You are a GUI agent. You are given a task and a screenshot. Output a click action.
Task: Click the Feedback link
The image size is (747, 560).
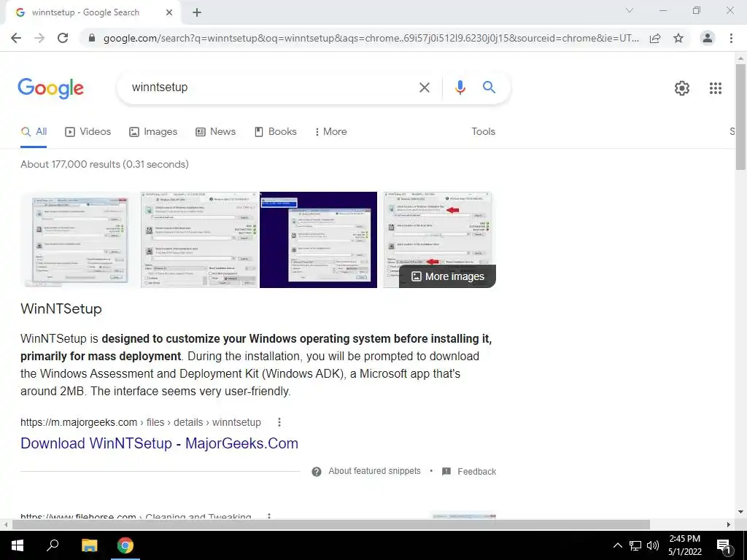[469, 472]
